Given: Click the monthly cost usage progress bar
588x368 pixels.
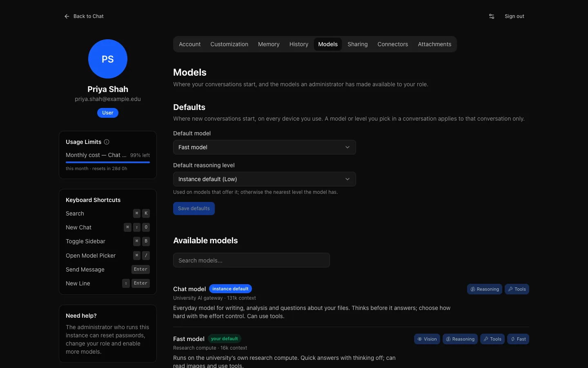Looking at the screenshot, I should coord(108,162).
